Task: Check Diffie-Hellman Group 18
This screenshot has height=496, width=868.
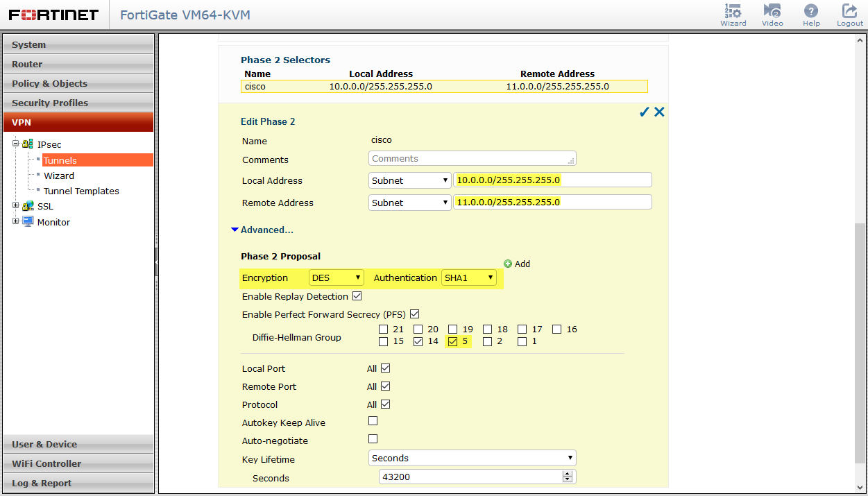Action: click(488, 330)
